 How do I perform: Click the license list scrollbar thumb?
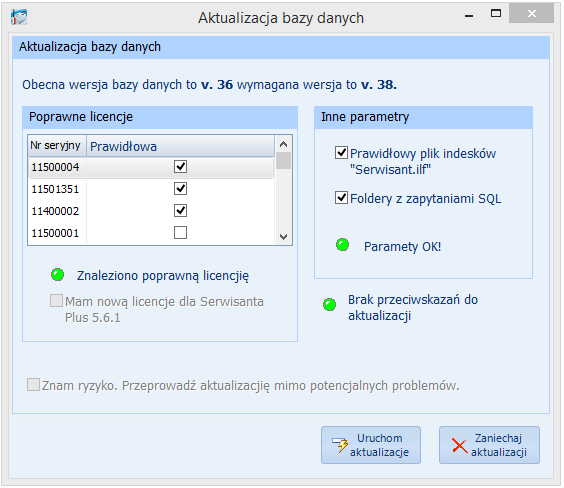click(283, 161)
